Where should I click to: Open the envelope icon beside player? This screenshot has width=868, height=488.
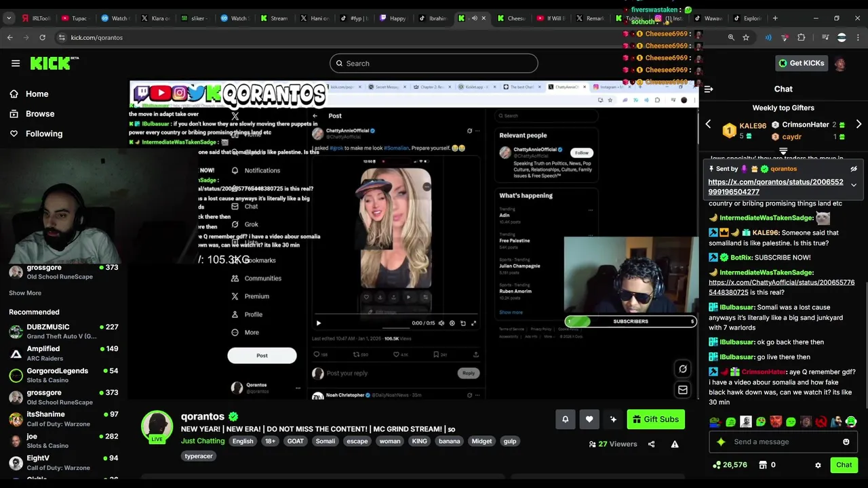click(x=683, y=390)
